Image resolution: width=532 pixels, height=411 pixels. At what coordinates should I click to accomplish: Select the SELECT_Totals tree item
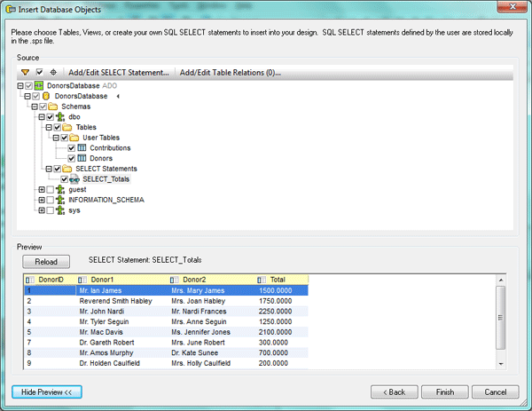(x=106, y=179)
